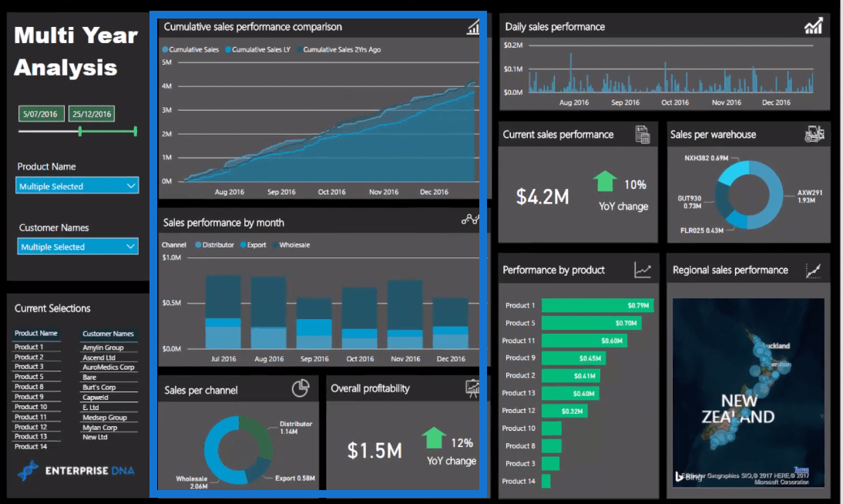Click the FLR025 0.43M warehouse label
This screenshot has width=843, height=504.
702,230
